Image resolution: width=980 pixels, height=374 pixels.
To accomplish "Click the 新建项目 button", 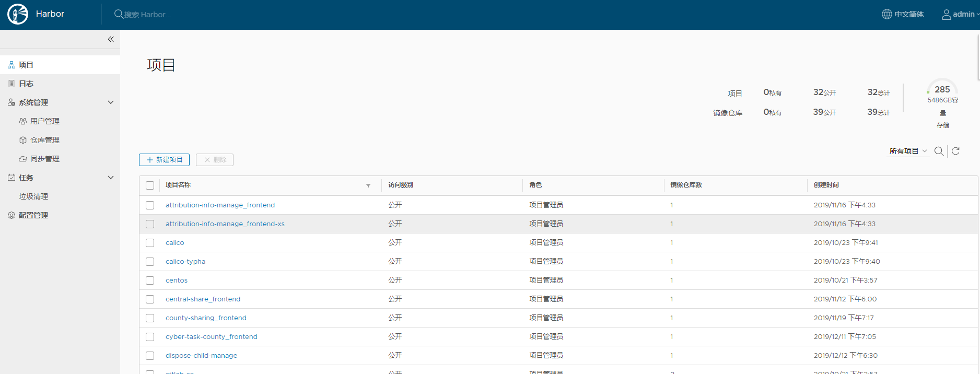I will (x=164, y=160).
